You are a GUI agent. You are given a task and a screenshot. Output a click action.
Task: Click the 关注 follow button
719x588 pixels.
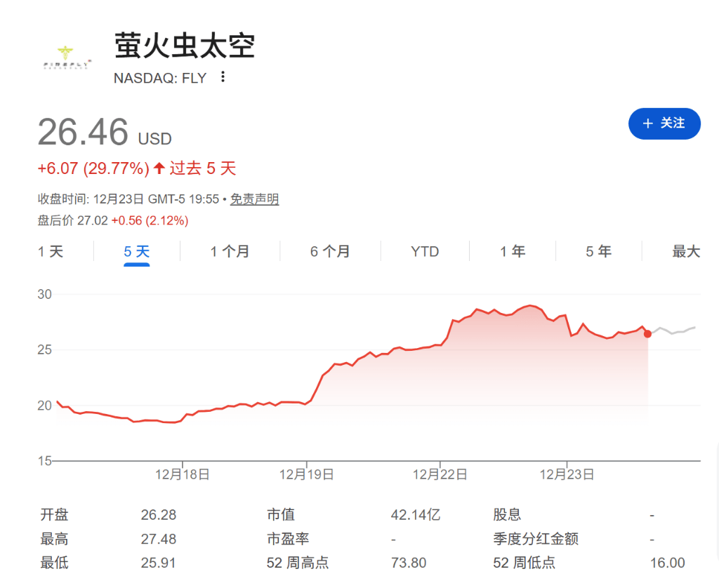(664, 123)
